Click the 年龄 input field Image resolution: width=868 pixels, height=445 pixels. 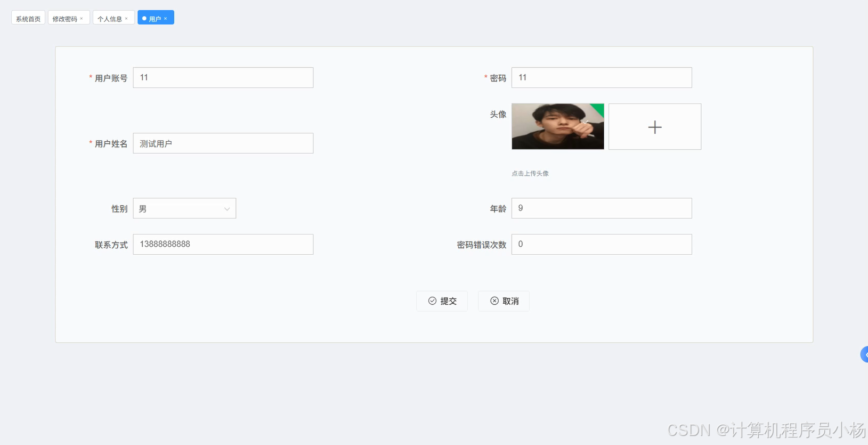pos(602,208)
